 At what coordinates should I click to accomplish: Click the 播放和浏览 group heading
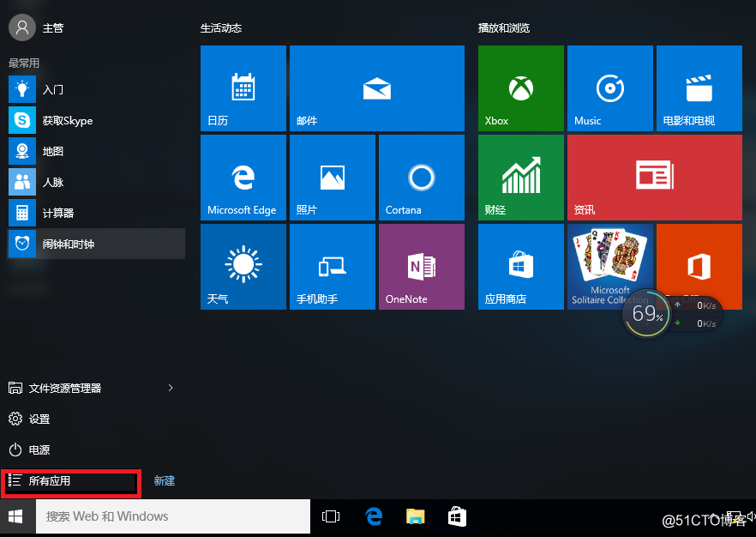pyautogui.click(x=504, y=28)
